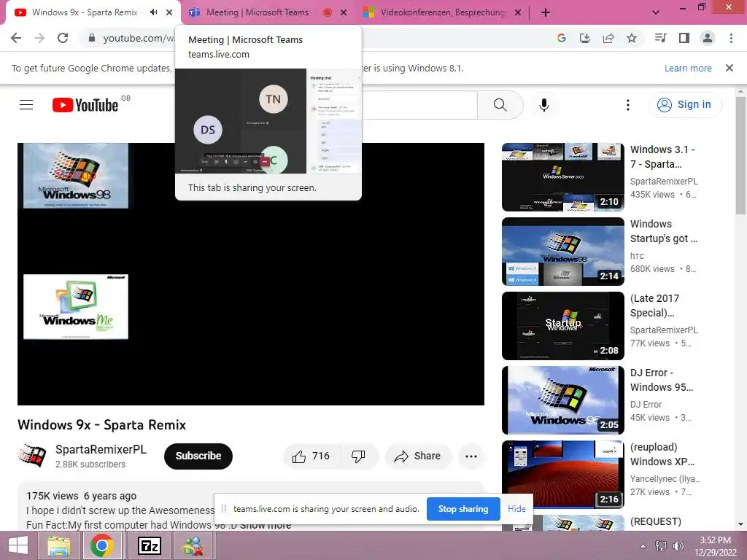Screen dimensions: 747x560
Task: Open the Chrome profile avatar
Action: [x=708, y=38]
